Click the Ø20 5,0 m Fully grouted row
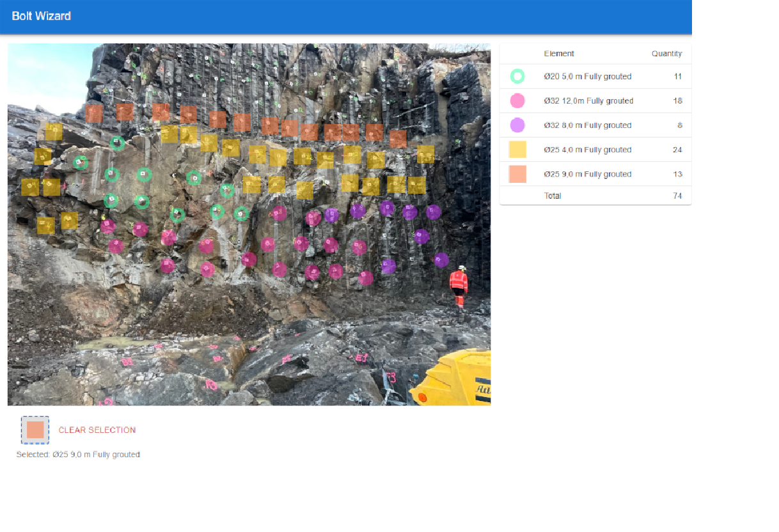 coord(587,77)
